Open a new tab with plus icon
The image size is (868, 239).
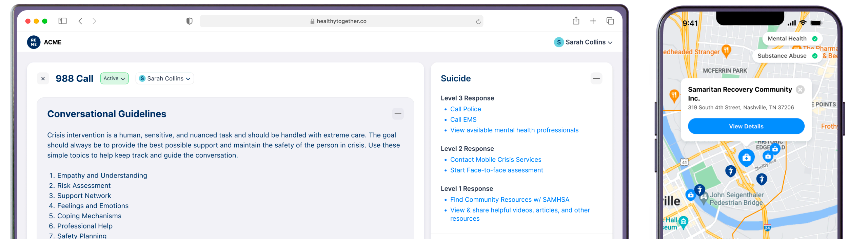593,21
